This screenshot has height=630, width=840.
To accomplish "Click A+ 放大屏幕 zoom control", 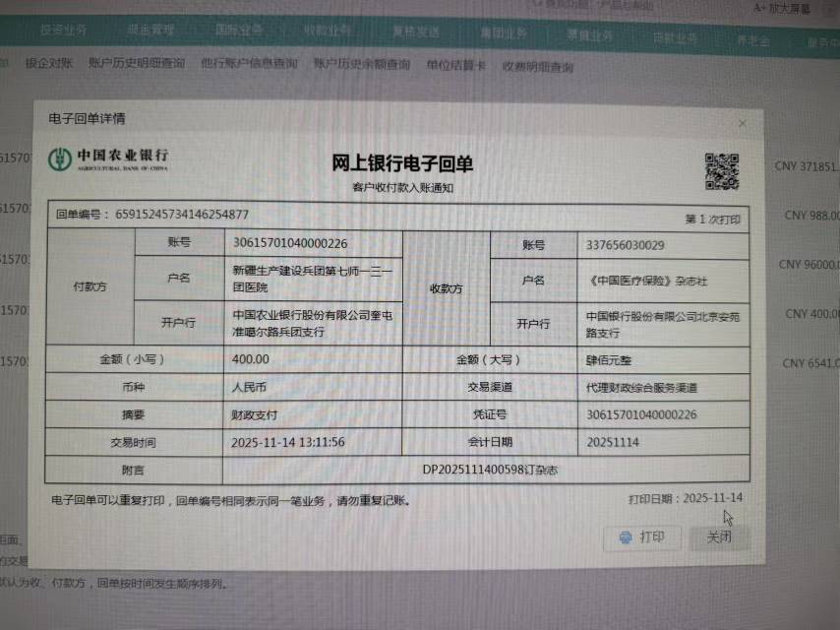I will tap(782, 8).
